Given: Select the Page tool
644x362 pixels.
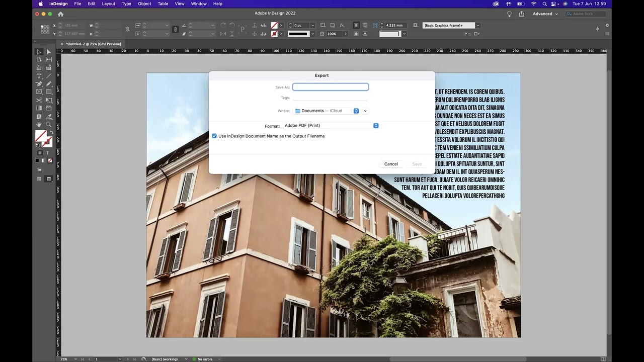Looking at the screenshot, I should (39, 60).
